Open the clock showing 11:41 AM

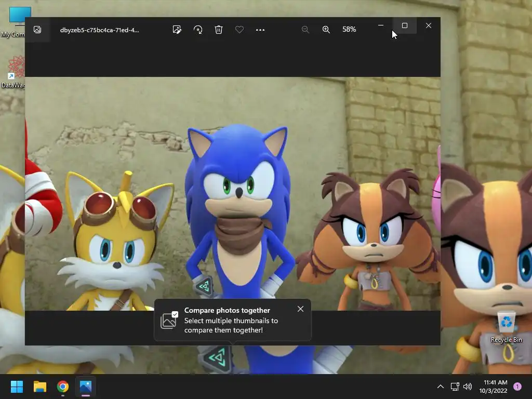tap(493, 387)
